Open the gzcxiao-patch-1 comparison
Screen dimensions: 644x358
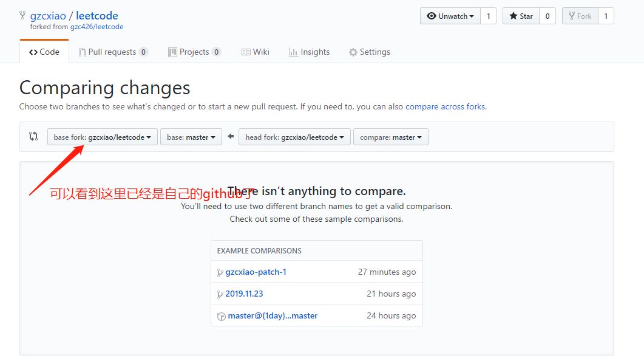point(256,272)
